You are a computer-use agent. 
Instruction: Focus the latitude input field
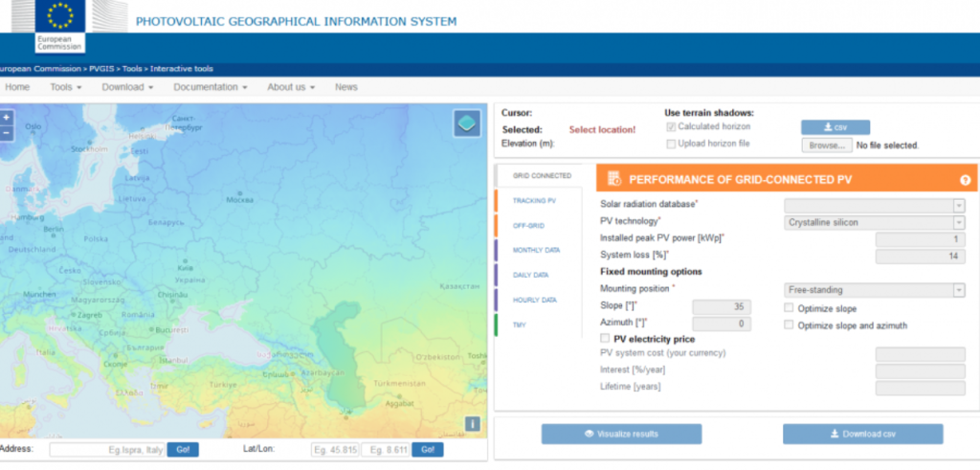[x=335, y=450]
